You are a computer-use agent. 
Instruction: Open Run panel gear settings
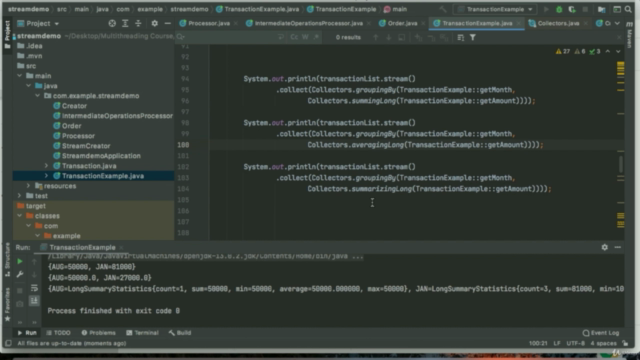click(604, 247)
